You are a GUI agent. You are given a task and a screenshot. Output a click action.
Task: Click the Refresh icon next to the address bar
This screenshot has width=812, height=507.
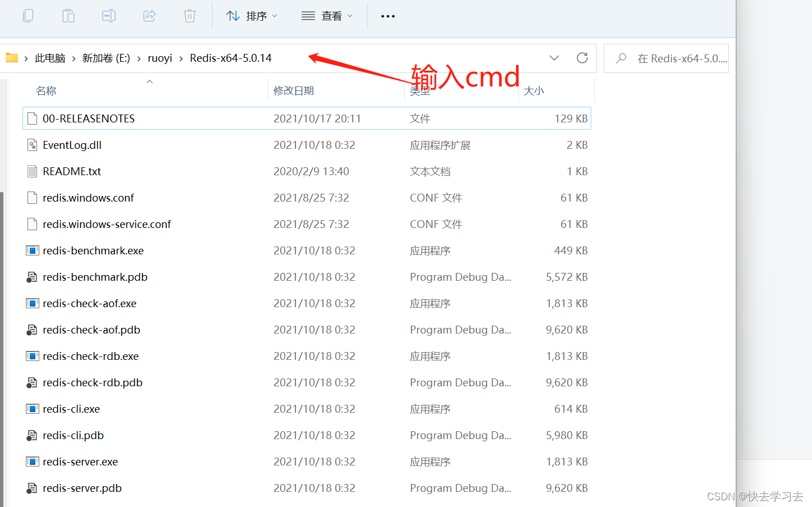(582, 58)
